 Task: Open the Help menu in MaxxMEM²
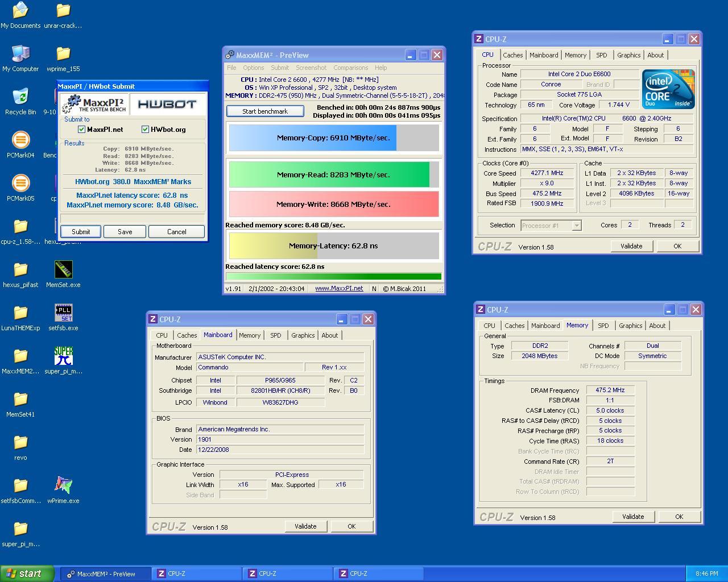381,68
